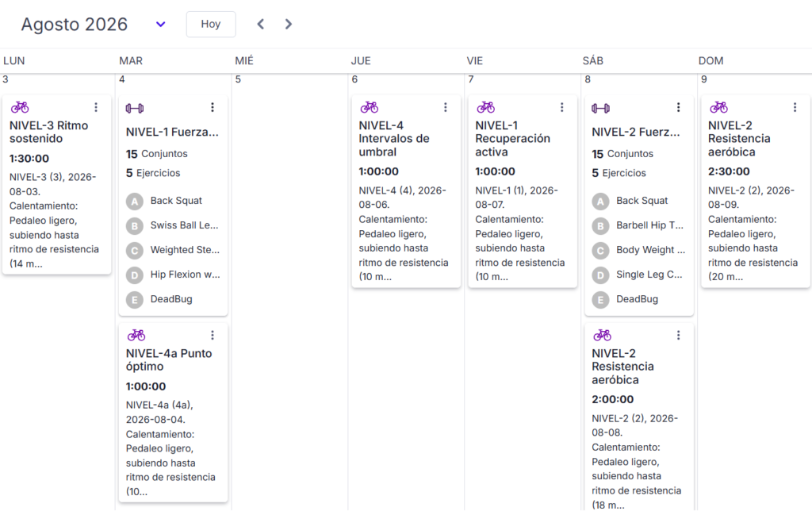812x515 pixels.
Task: Open options menu for NIVEL-3 Ritmo sostenido
Action: pyautogui.click(x=96, y=107)
